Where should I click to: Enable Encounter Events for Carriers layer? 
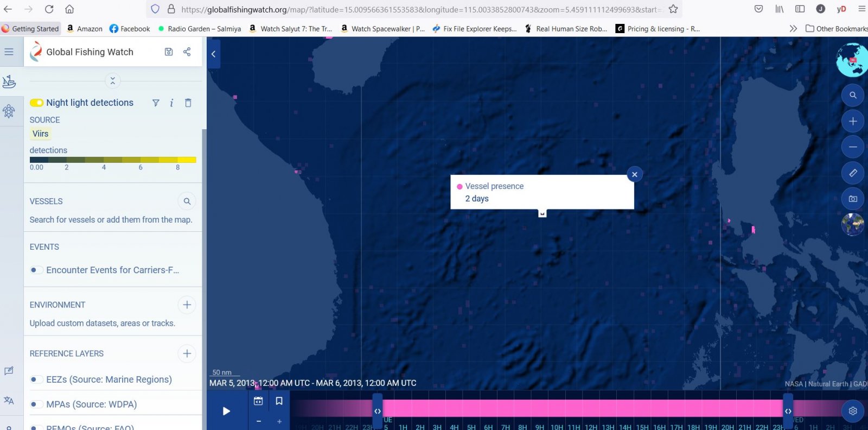[36, 270]
